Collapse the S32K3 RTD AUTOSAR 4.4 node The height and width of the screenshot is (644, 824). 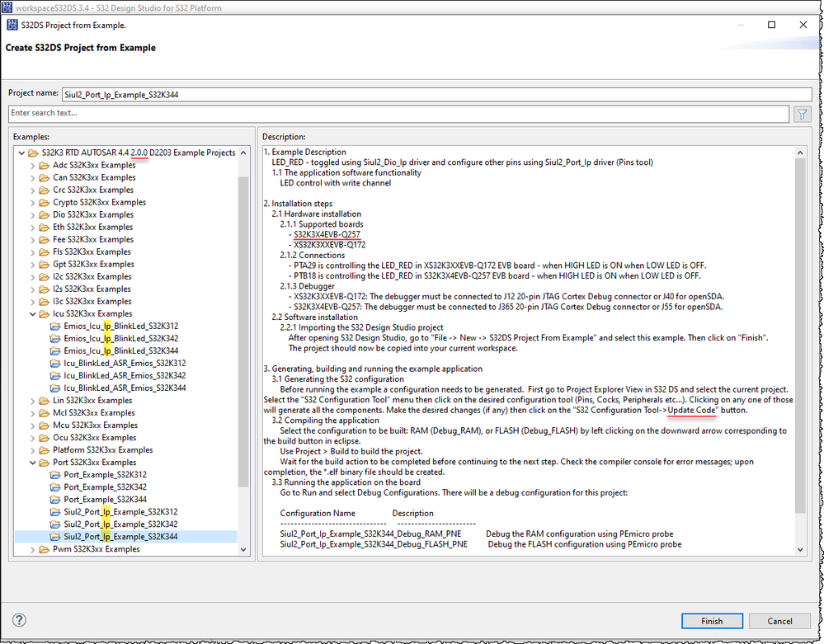[22, 153]
